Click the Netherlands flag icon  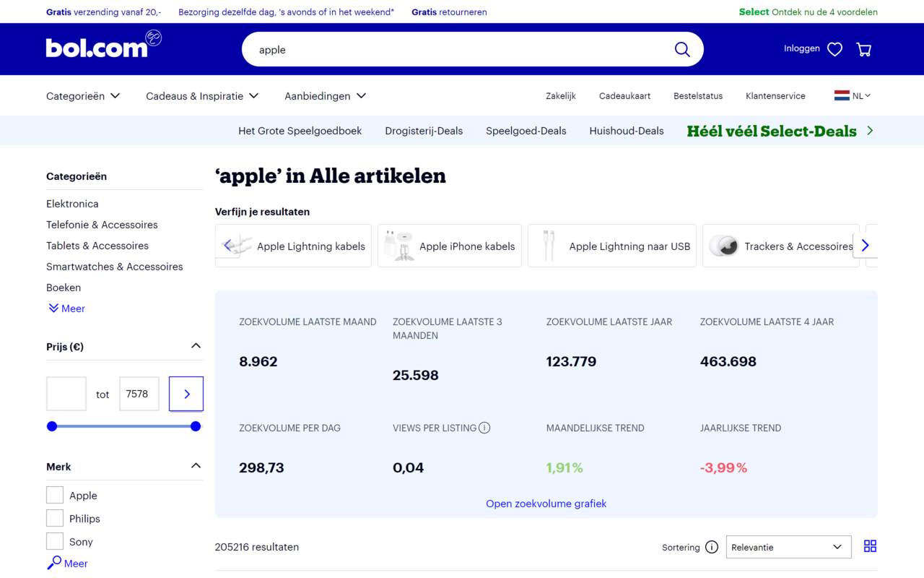point(842,95)
